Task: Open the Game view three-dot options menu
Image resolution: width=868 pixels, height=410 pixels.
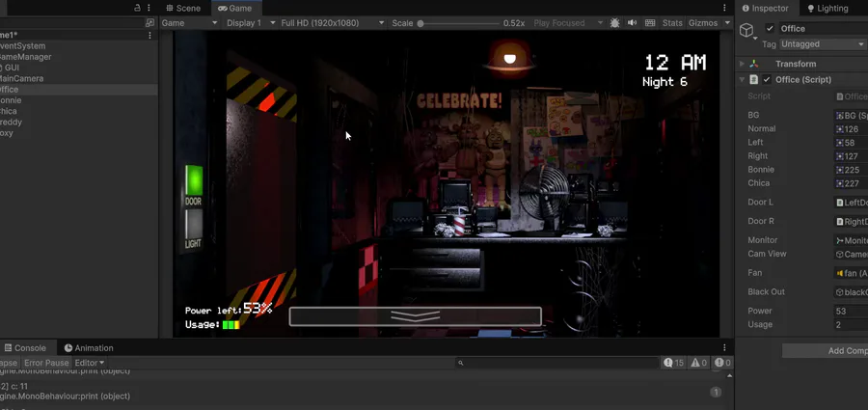Action: coord(724,8)
